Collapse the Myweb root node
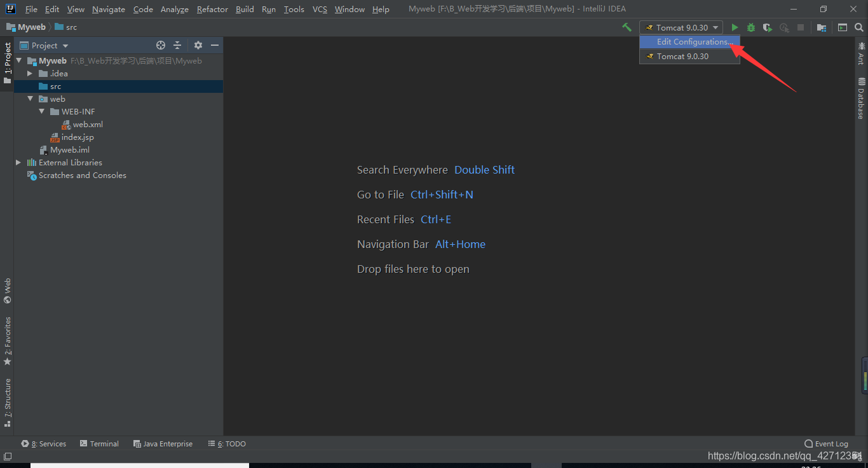 coord(18,61)
